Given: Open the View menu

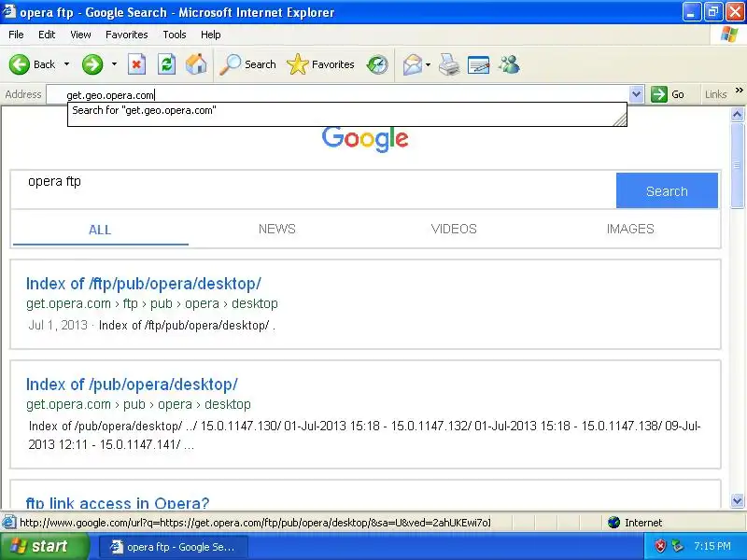Looking at the screenshot, I should [x=80, y=35].
